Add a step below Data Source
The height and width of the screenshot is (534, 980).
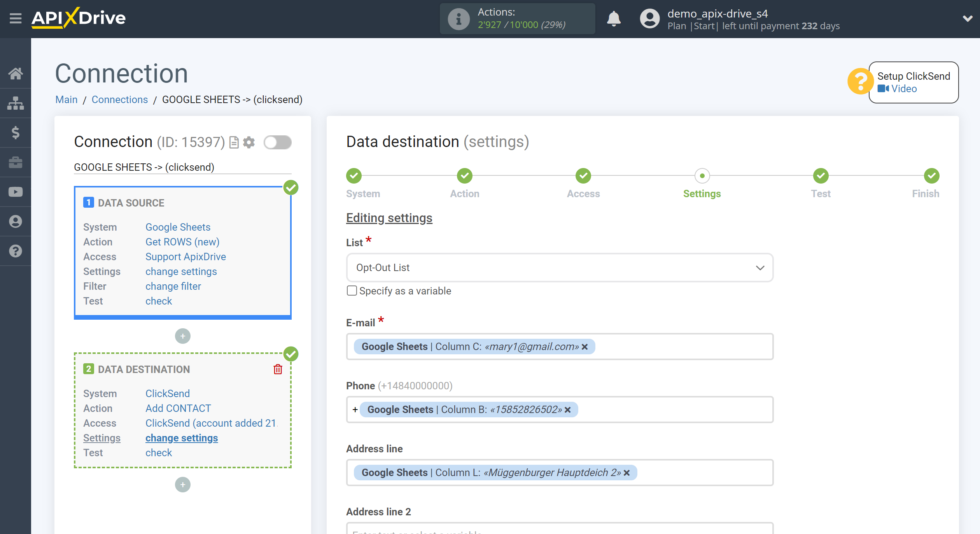(x=183, y=336)
